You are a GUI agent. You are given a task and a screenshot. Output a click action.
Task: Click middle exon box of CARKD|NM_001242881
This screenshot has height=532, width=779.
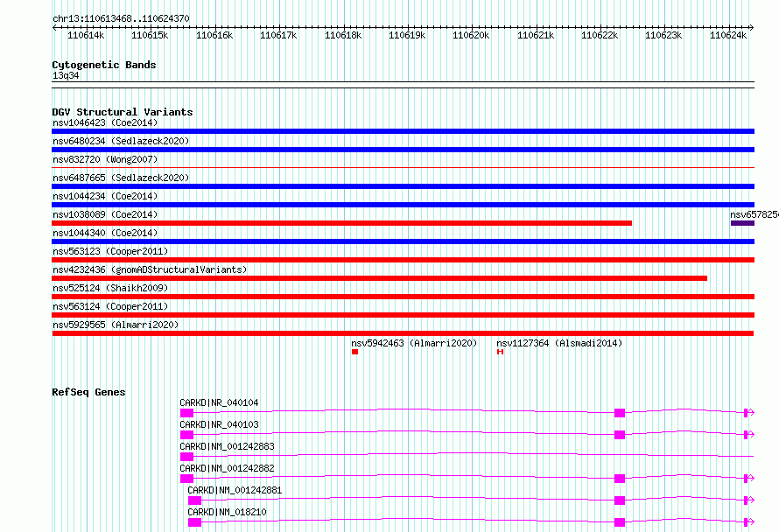pos(620,500)
